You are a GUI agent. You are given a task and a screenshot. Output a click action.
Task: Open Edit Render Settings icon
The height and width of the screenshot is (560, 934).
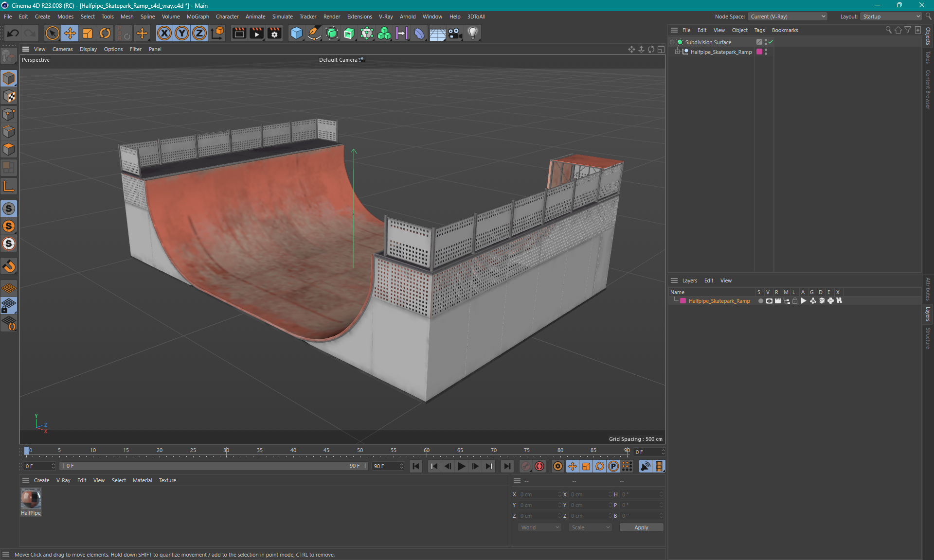click(x=274, y=33)
